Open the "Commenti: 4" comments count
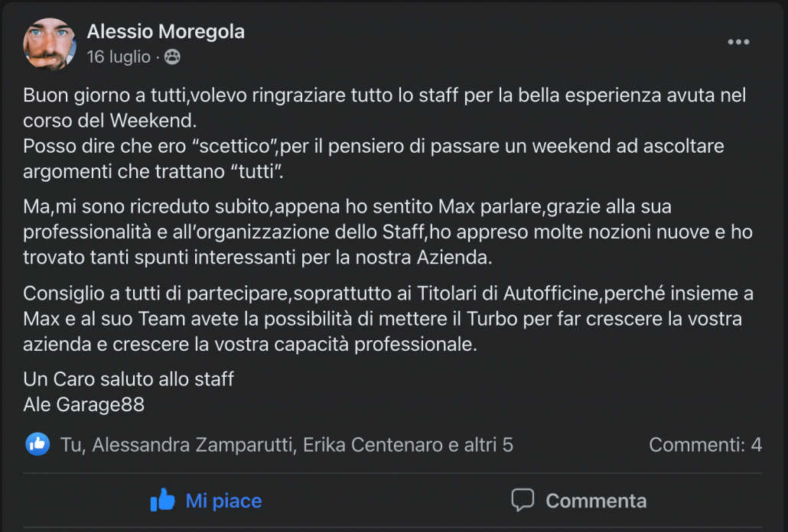Viewport: 788px width, 532px height. pyautogui.click(x=705, y=445)
